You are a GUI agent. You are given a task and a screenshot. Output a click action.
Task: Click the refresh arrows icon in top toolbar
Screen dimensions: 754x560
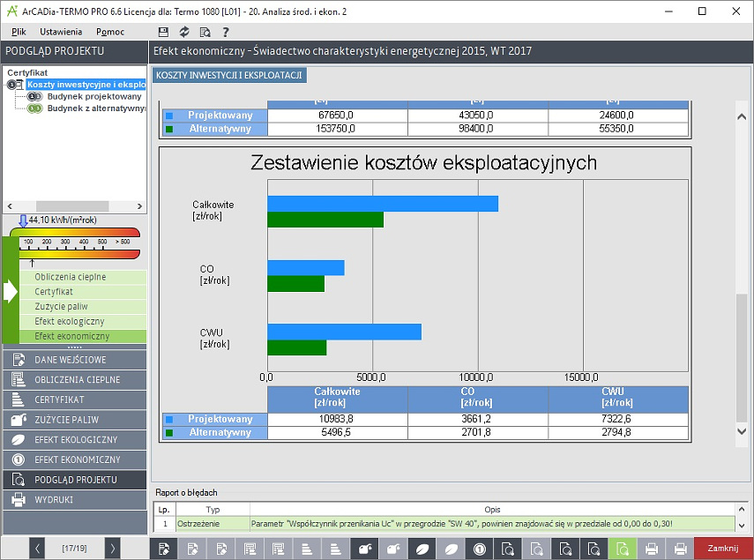(x=184, y=32)
